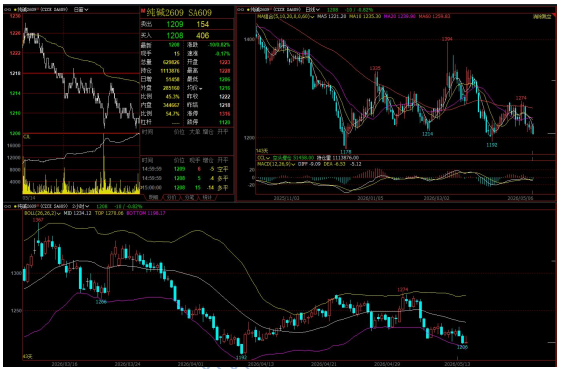Click the sell volume 154
Viewport: 564px width, 369px height.
pyautogui.click(x=203, y=24)
